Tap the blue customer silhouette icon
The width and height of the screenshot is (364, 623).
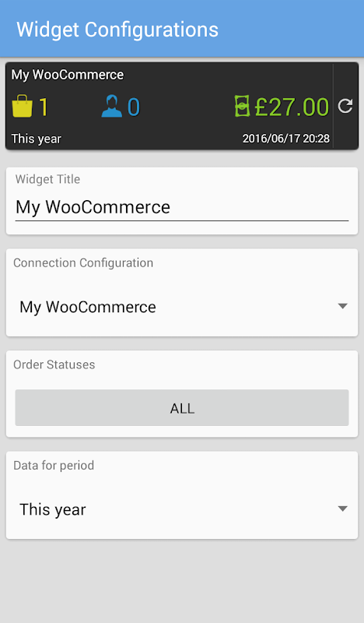click(111, 106)
